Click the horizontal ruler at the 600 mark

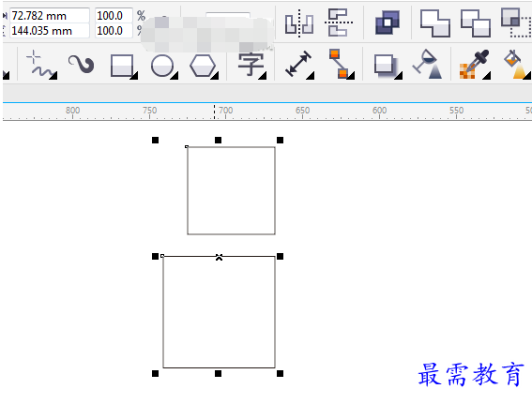tap(379, 111)
